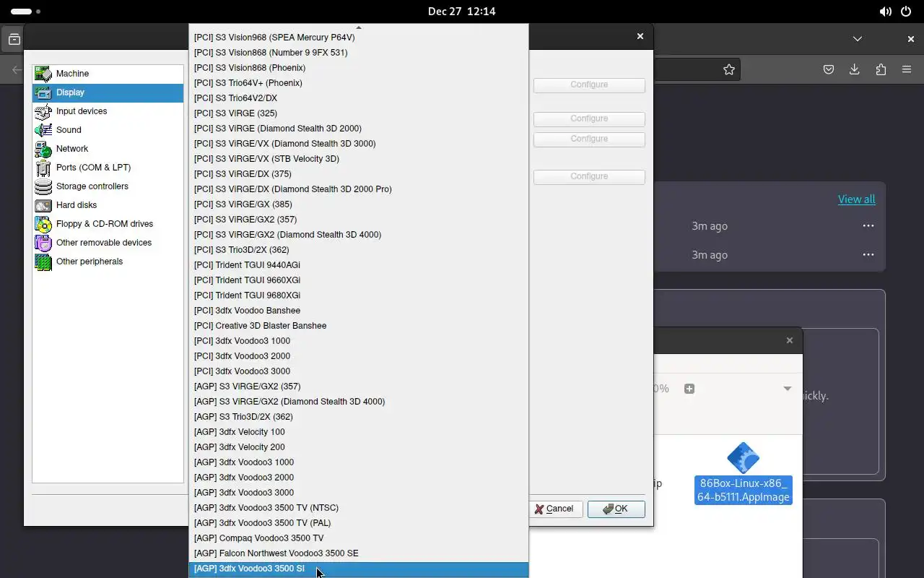
Task: Open options for second 3m ago download
Action: [x=868, y=254]
